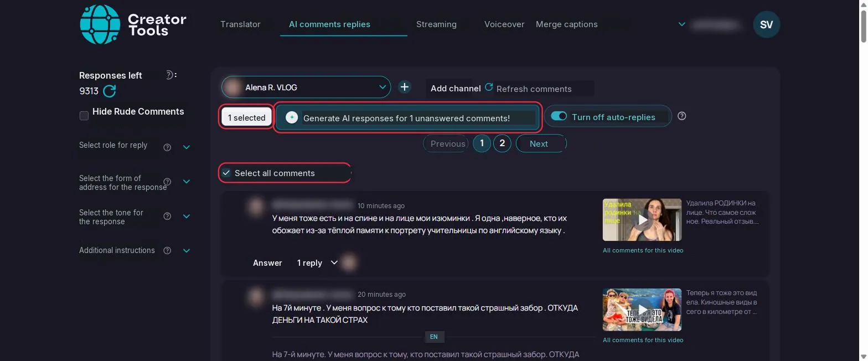Click the '20 minutes ago' timestamp
This screenshot has width=868, height=361.
(381, 294)
